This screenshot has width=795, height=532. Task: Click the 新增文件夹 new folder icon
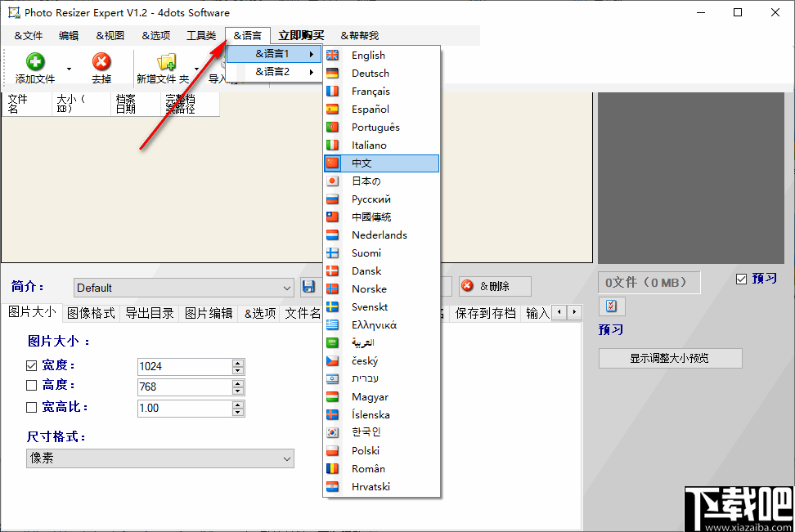coord(168,61)
